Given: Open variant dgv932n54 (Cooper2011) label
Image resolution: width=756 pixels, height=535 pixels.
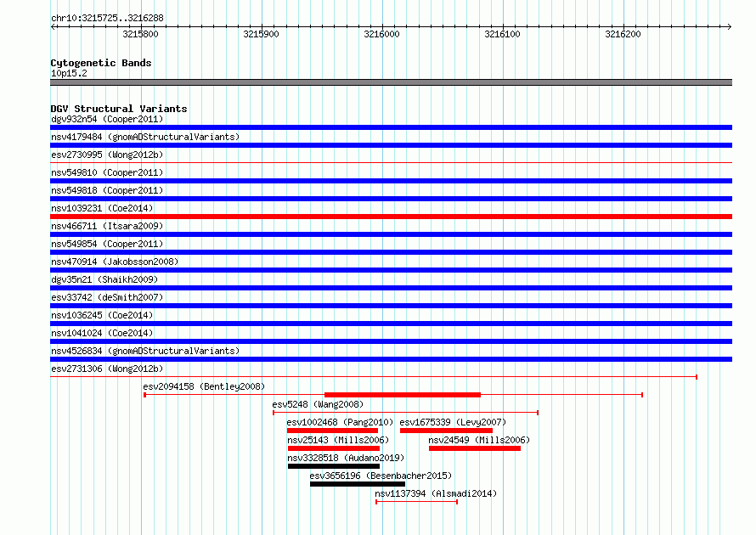Looking at the screenshot, I should 107,119.
